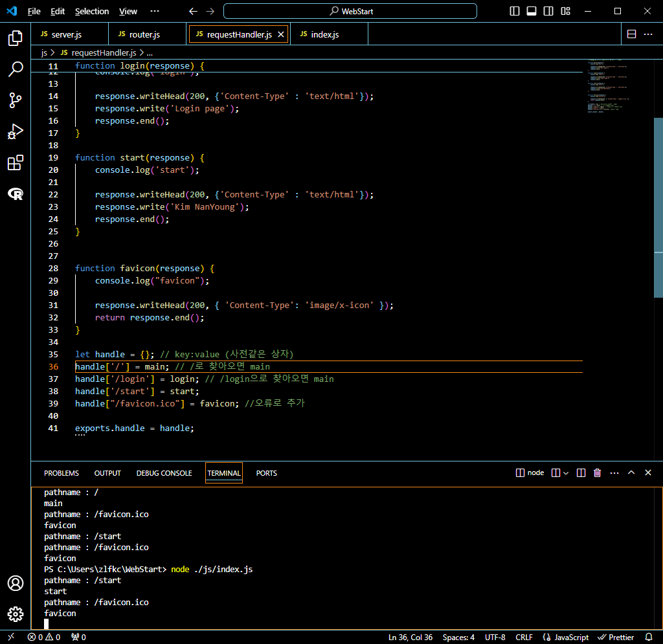Change CRLF end of line sequence
Image resolution: width=663 pixels, height=644 pixels.
[x=524, y=637]
